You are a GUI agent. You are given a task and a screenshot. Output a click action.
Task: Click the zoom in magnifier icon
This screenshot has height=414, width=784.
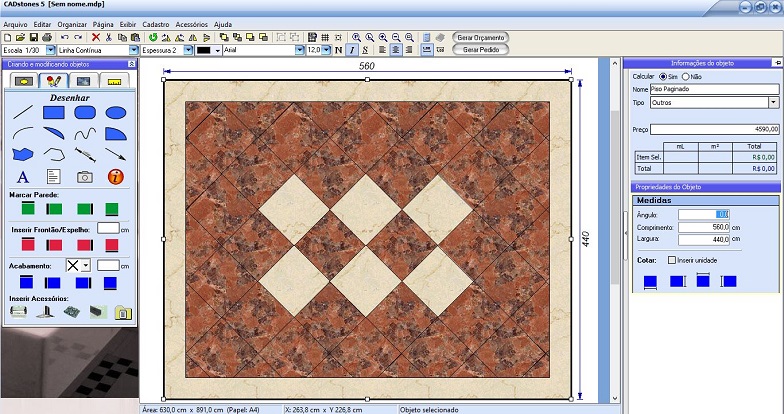coord(383,38)
